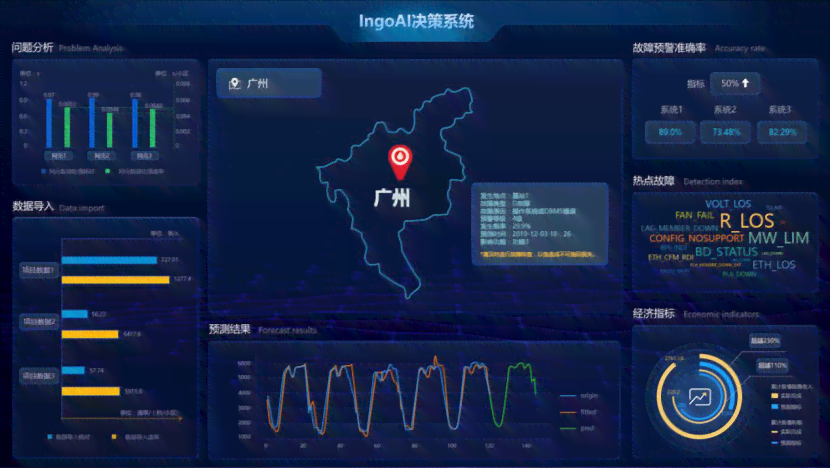This screenshot has height=468, width=830.
Task: Click the IngoAI决策系统 title
Action: pyautogui.click(x=416, y=21)
